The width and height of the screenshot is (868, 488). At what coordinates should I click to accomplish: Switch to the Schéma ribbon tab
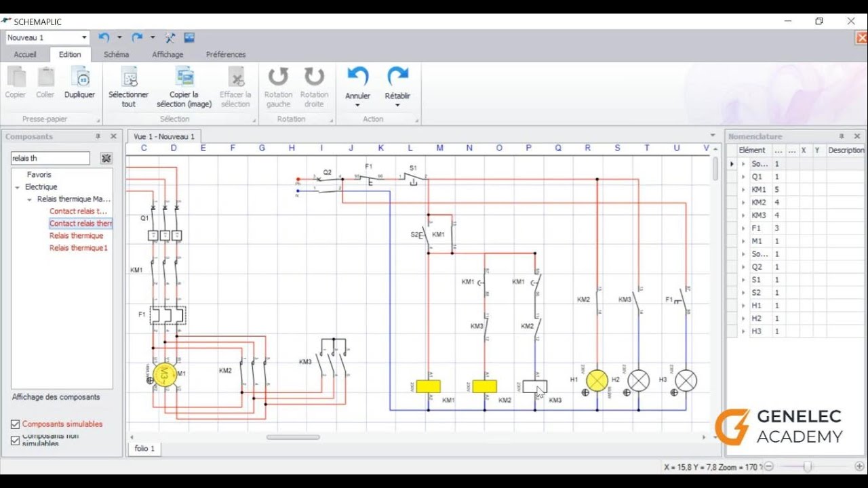116,54
